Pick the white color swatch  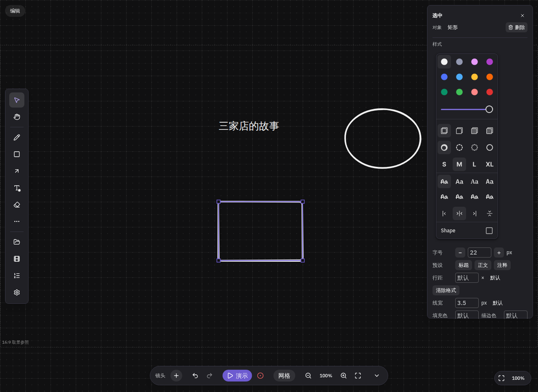click(444, 62)
